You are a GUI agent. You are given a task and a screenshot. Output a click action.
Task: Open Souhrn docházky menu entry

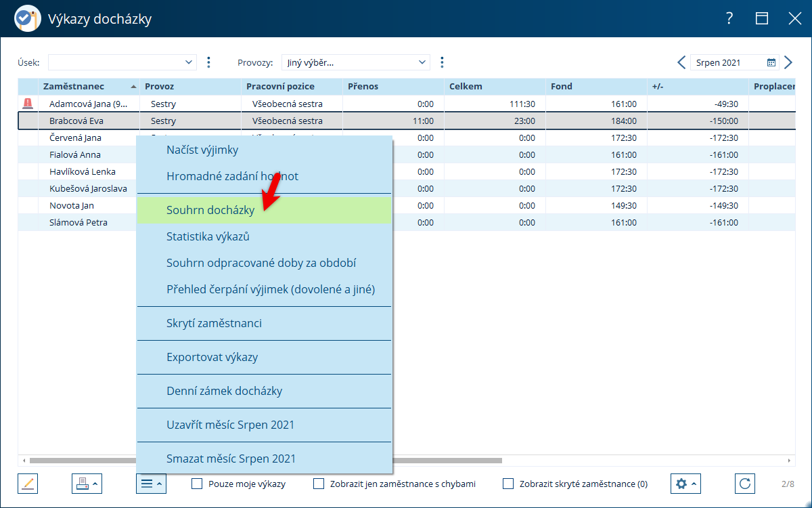pyautogui.click(x=264, y=210)
